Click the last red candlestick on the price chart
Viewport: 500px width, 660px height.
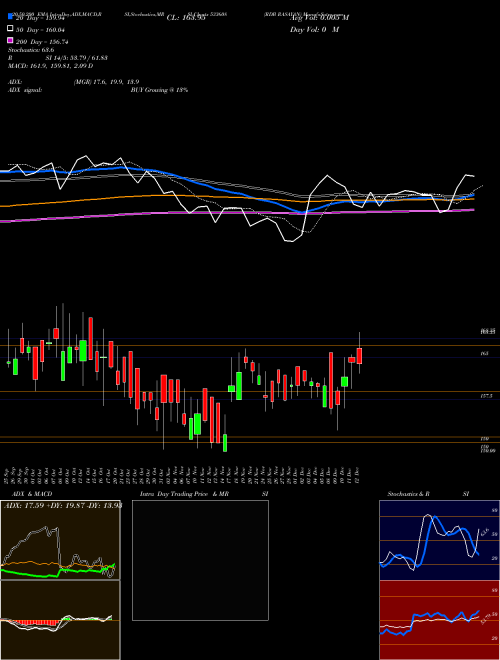359,356
